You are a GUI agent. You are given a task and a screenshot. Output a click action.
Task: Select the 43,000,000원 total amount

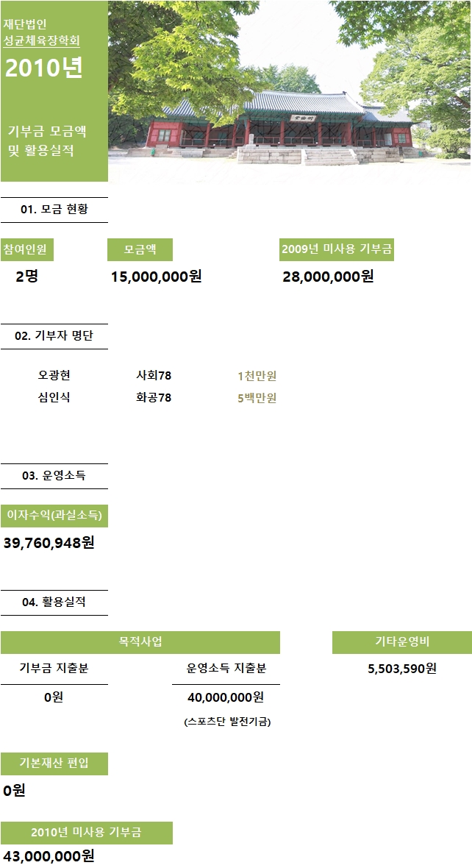(49, 855)
